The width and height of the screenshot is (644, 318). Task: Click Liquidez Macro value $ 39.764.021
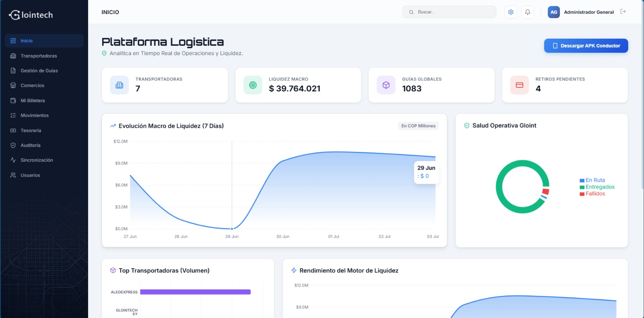coord(295,89)
